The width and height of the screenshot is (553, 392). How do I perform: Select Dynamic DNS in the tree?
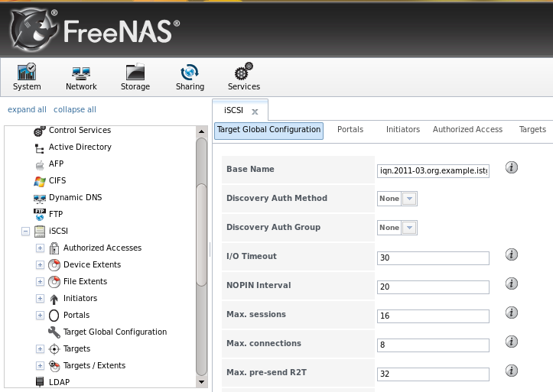[x=76, y=198]
